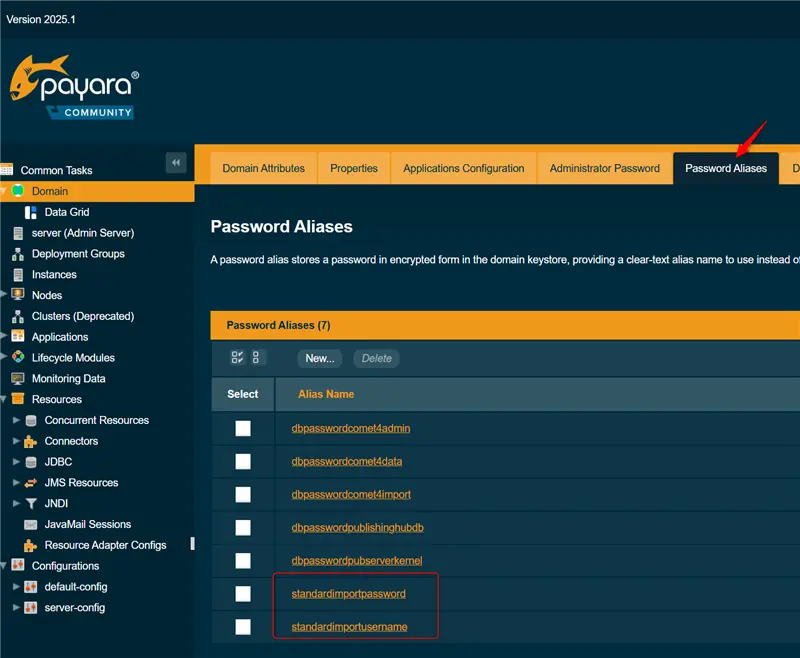Open the Applications Configuration tab
This screenshot has width=800, height=658.
[463, 168]
